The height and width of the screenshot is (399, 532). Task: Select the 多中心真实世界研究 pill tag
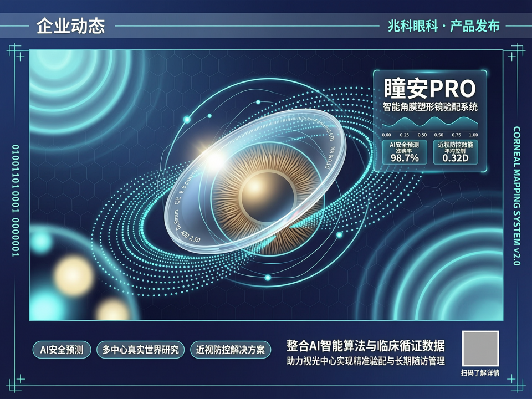point(140,350)
